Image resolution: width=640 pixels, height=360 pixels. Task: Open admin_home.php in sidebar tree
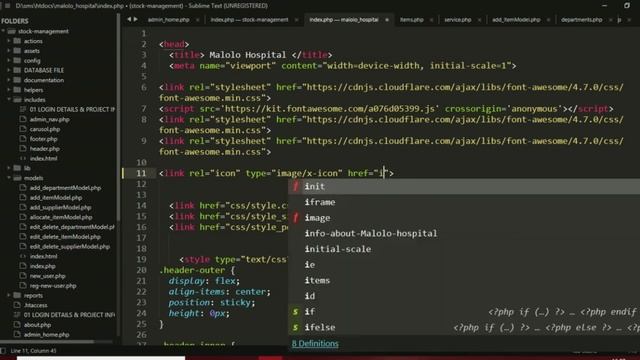46,335
